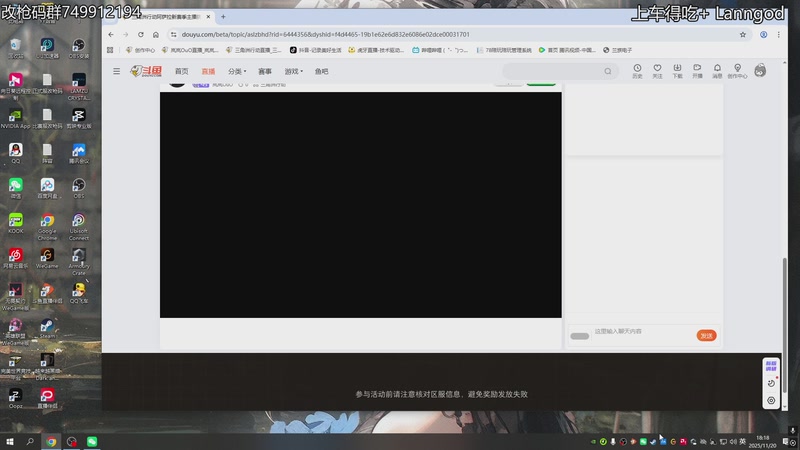Select the QQ desktop icon
The image size is (800, 450).
(x=15, y=153)
